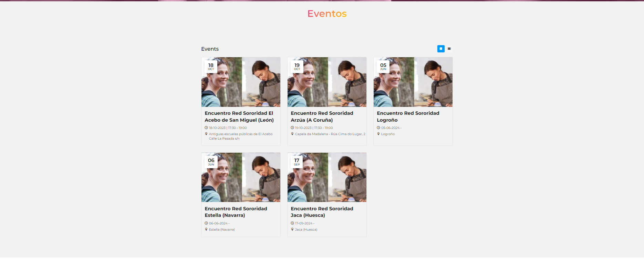Image resolution: width=644 pixels, height=262 pixels.
Task: Click the Eventos heading
Action: (327, 13)
